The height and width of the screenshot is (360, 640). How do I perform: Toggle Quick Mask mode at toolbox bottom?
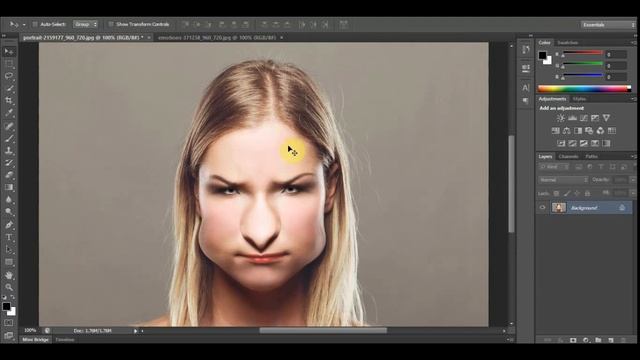coord(9,322)
